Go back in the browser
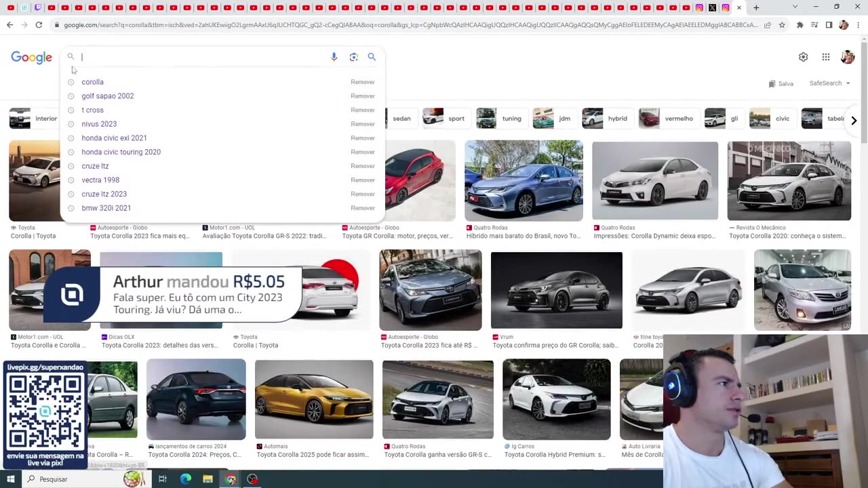The width and height of the screenshot is (868, 488). (9, 25)
